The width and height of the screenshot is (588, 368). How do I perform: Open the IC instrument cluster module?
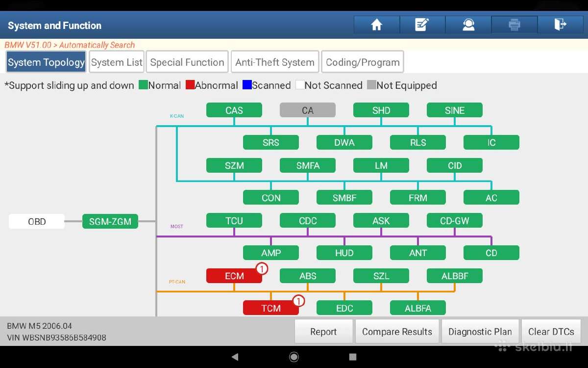coord(491,142)
